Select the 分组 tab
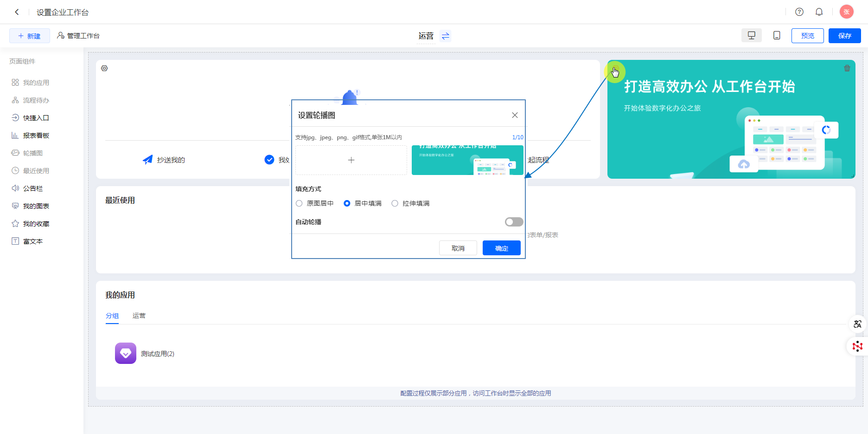868x434 pixels. [x=112, y=316]
